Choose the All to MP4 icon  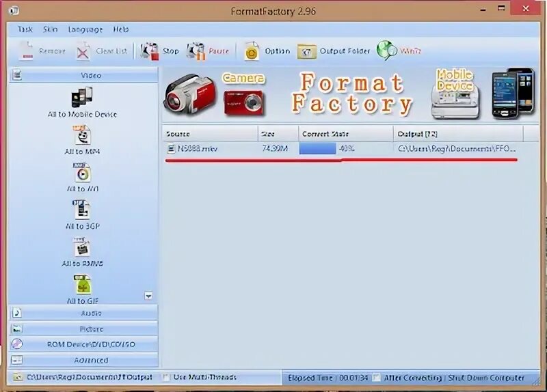82,135
